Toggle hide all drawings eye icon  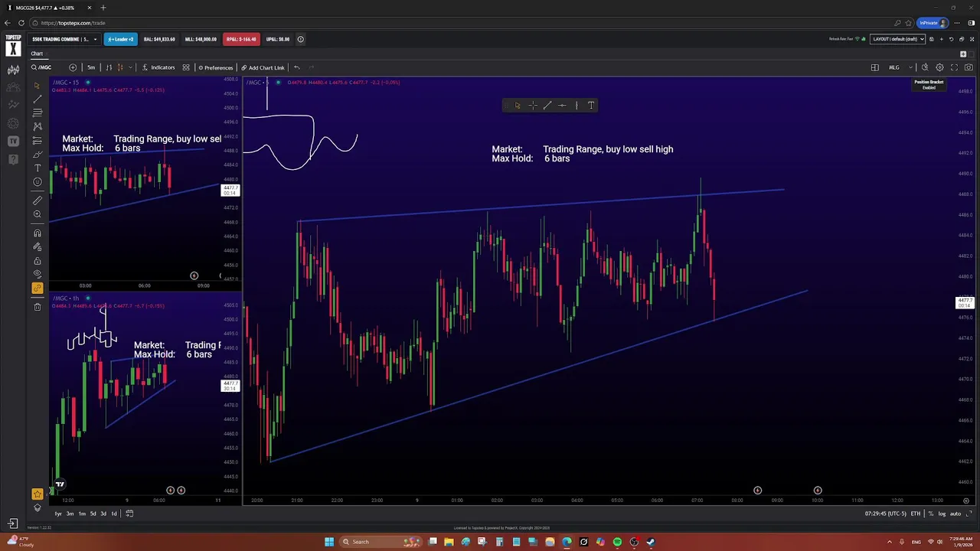pyautogui.click(x=37, y=274)
